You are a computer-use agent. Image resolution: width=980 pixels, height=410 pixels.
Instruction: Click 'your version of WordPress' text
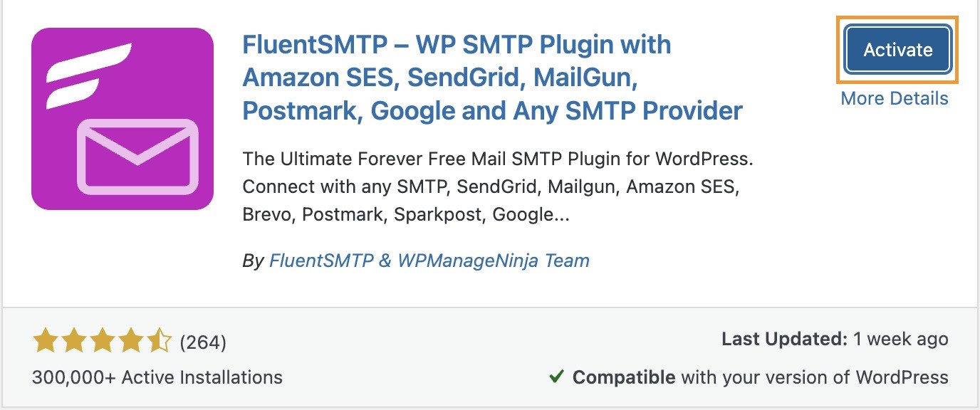tap(833, 377)
